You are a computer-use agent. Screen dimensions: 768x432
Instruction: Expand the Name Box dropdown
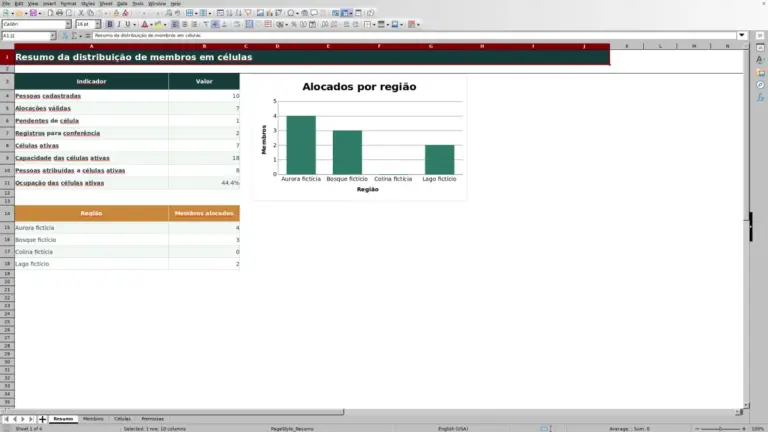[x=52, y=36]
